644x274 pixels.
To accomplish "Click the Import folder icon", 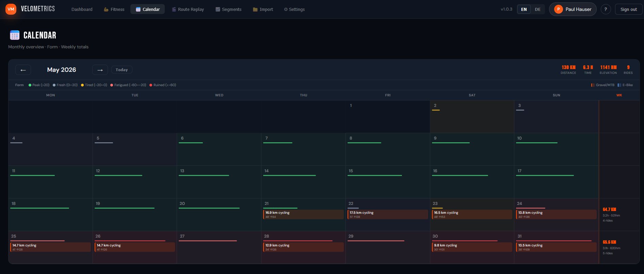I will point(255,10).
